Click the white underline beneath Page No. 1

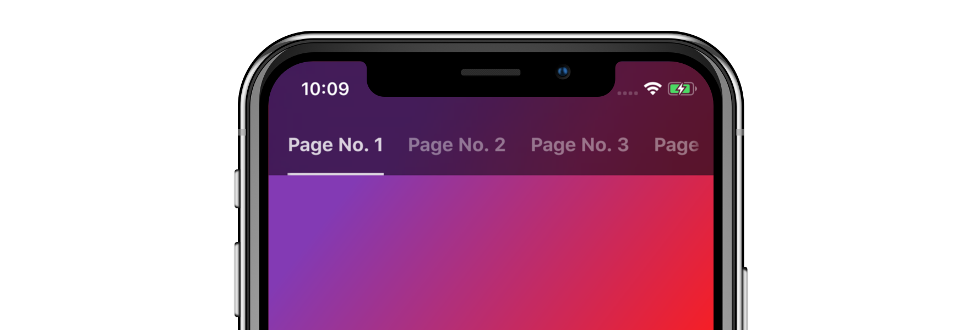coord(335,174)
